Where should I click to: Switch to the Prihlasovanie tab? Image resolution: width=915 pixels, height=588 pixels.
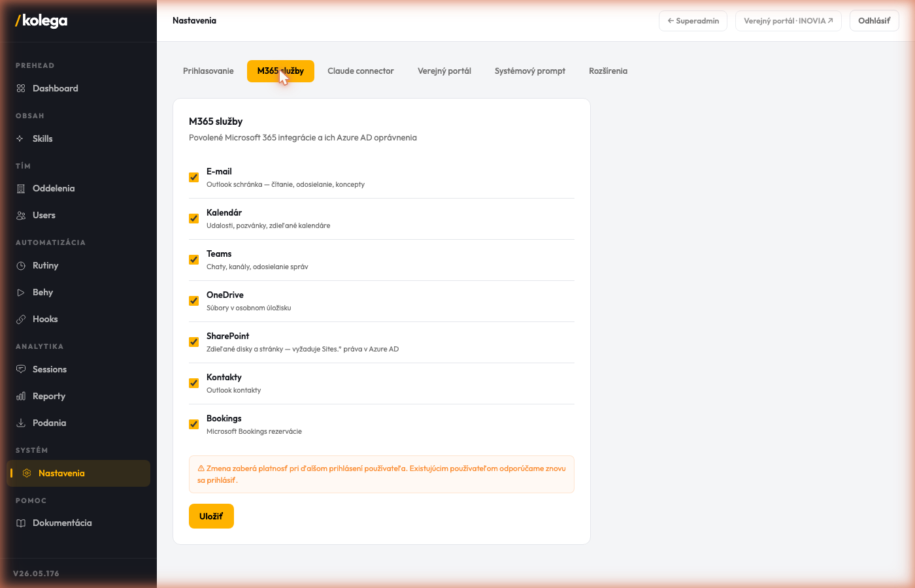208,71
